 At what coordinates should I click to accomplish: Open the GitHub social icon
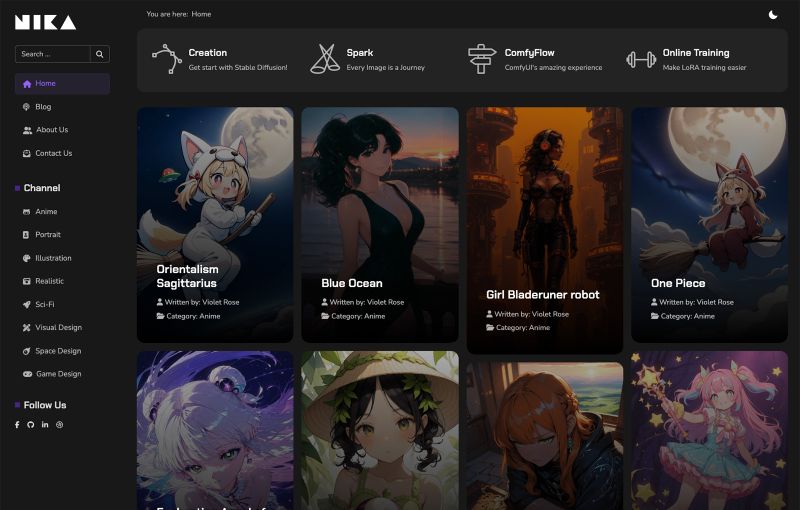click(x=31, y=425)
